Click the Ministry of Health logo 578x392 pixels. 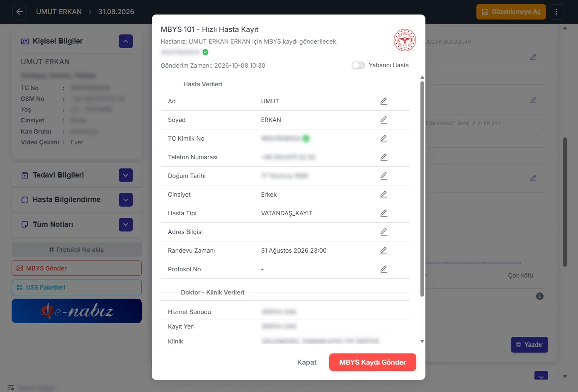[405, 40]
